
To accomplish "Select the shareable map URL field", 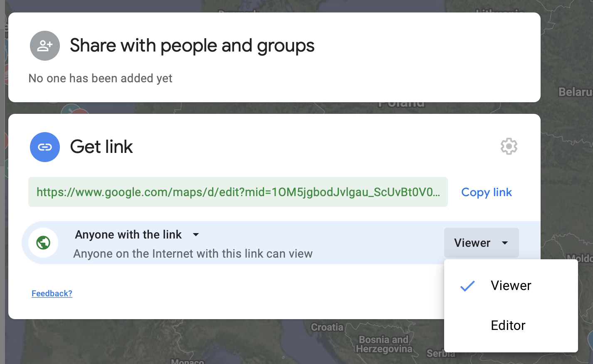I will point(238,192).
